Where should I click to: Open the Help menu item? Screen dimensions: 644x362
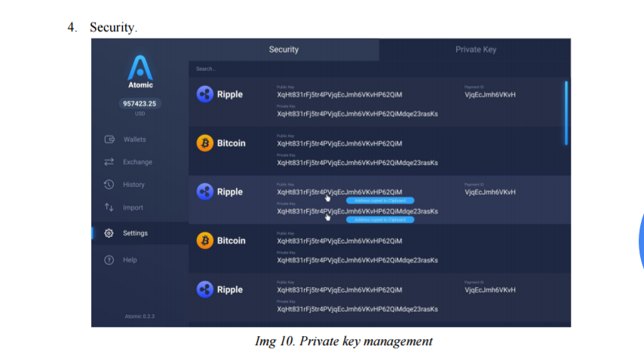pos(130,259)
